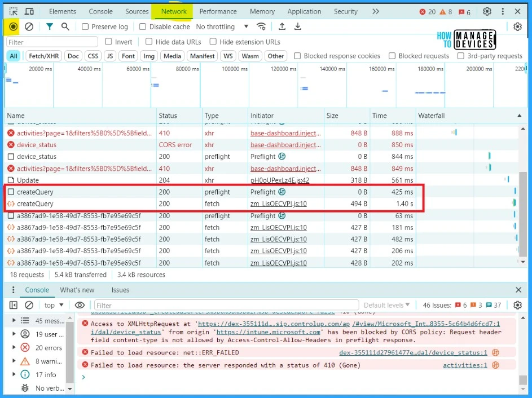The image size is (532, 398).
Task: Clear the network log
Action: (29, 26)
